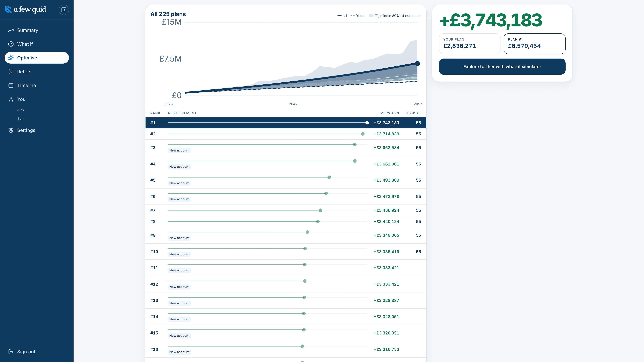Click New account tag on plan #5
This screenshot has width=644, height=362.
[x=179, y=183]
